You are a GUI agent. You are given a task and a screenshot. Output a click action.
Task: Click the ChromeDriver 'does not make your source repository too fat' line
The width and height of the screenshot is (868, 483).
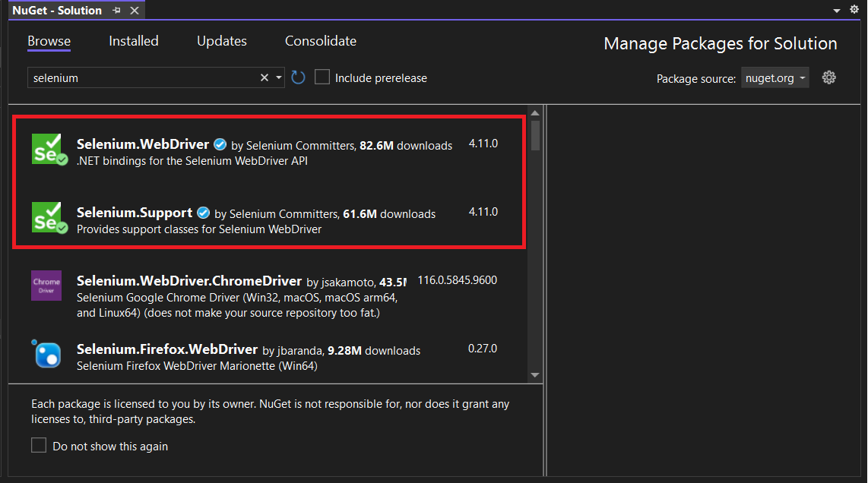click(228, 313)
